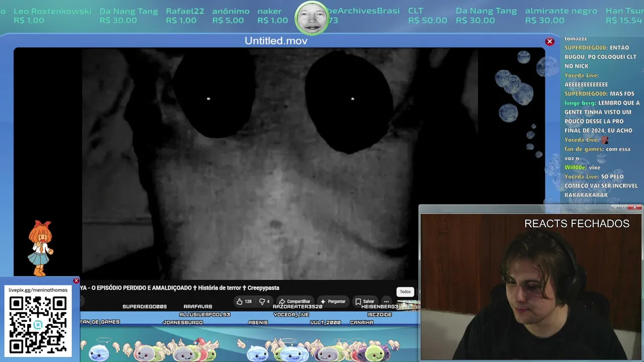This screenshot has height=362, width=644.
Task: Select naker's R$ 1,00 donation
Action: (273, 16)
